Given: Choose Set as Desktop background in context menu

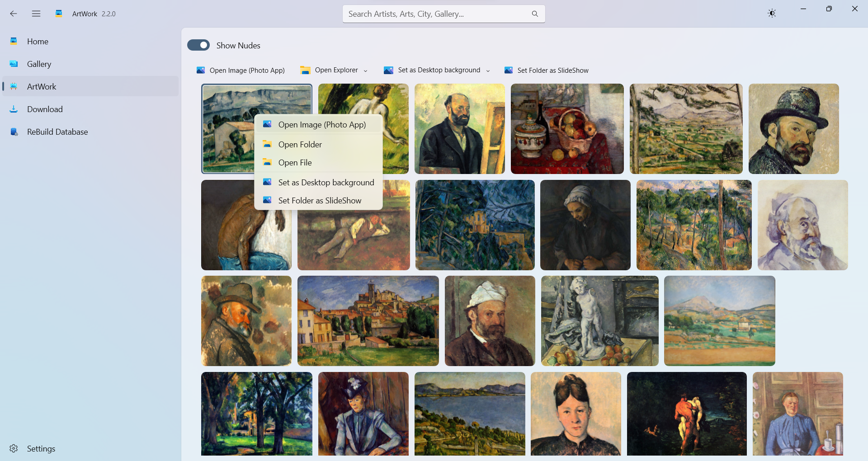Looking at the screenshot, I should [319, 182].
